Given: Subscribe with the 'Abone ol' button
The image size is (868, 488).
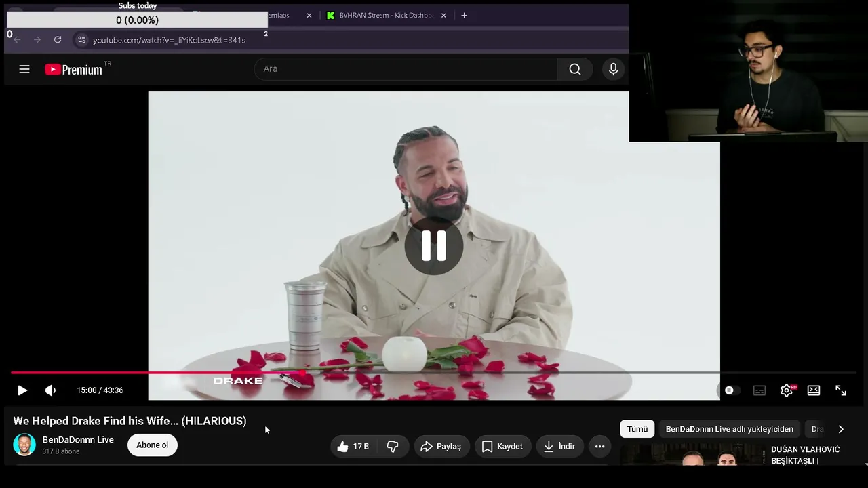Looking at the screenshot, I should click(x=153, y=445).
